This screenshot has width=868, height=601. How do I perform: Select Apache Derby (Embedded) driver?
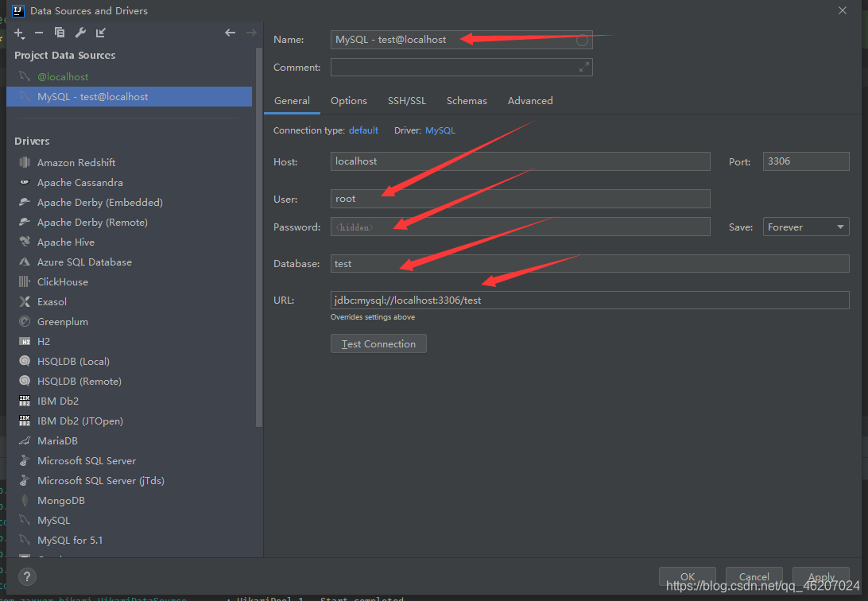(x=99, y=203)
